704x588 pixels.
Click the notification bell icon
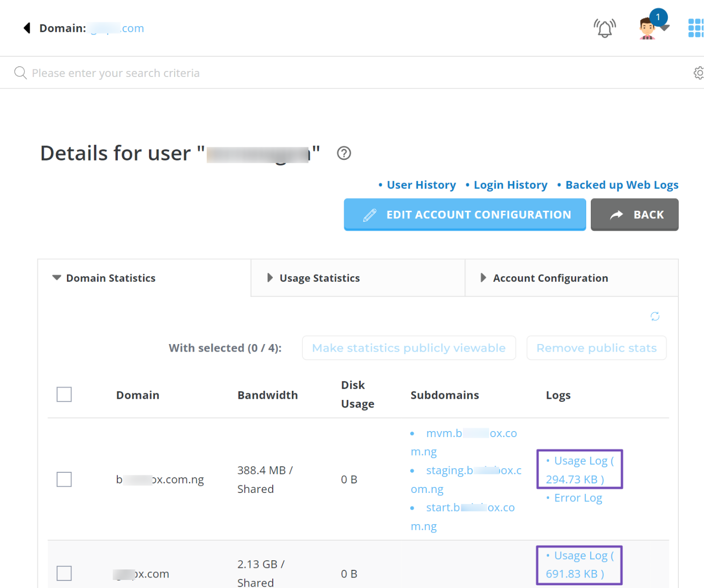click(604, 28)
